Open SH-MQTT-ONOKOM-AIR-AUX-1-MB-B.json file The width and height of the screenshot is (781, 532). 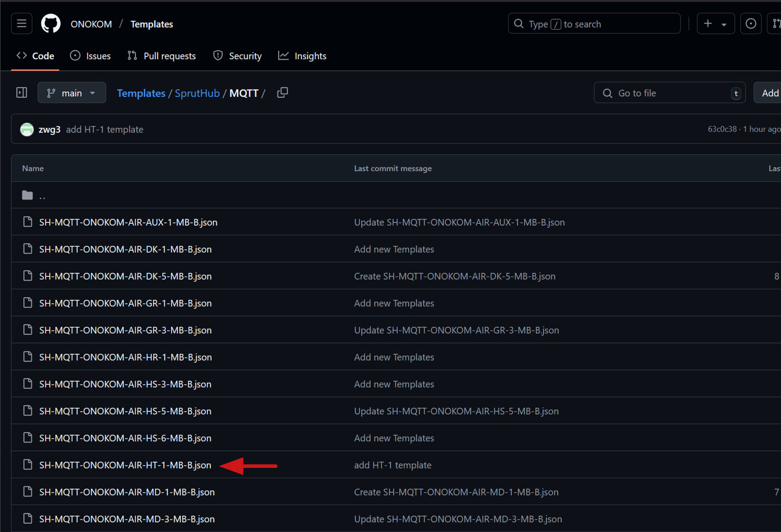point(128,222)
